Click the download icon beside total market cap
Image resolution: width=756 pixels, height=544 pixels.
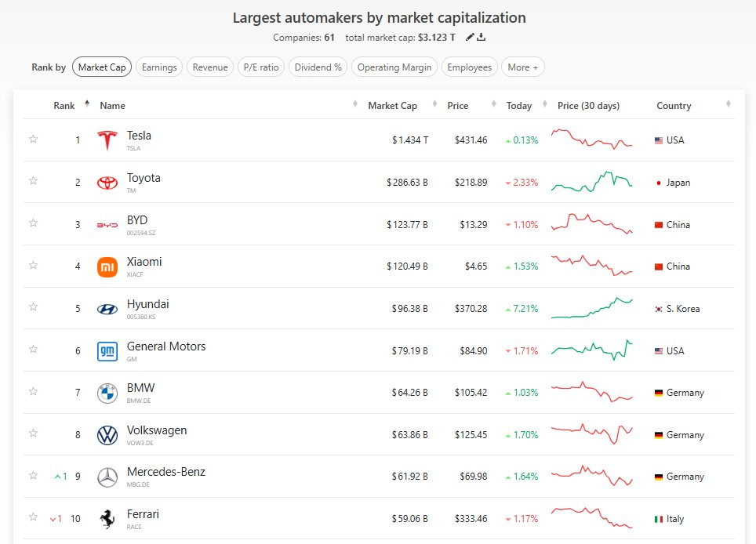[x=482, y=37]
